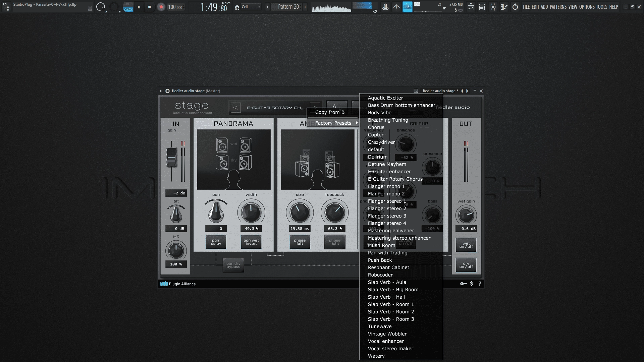Toggle the dry on/off button
The image size is (644, 362).
tap(466, 265)
